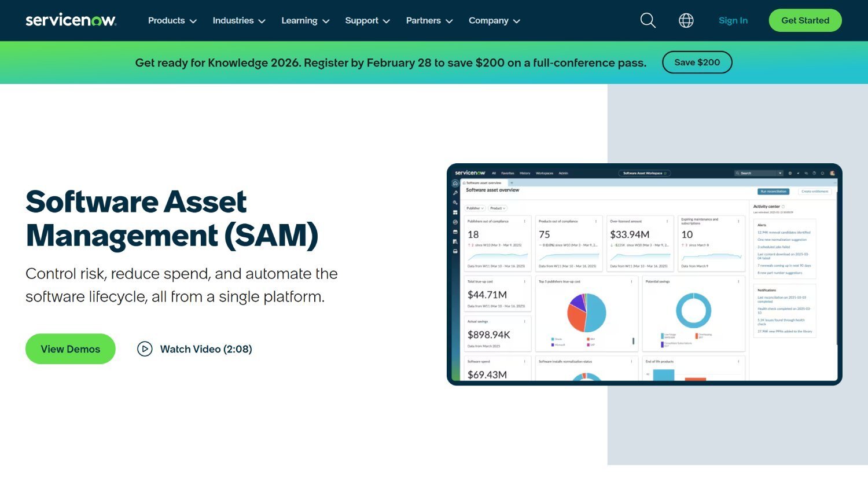
Task: Toggle options on the Products out of compliance card
Action: 596,221
